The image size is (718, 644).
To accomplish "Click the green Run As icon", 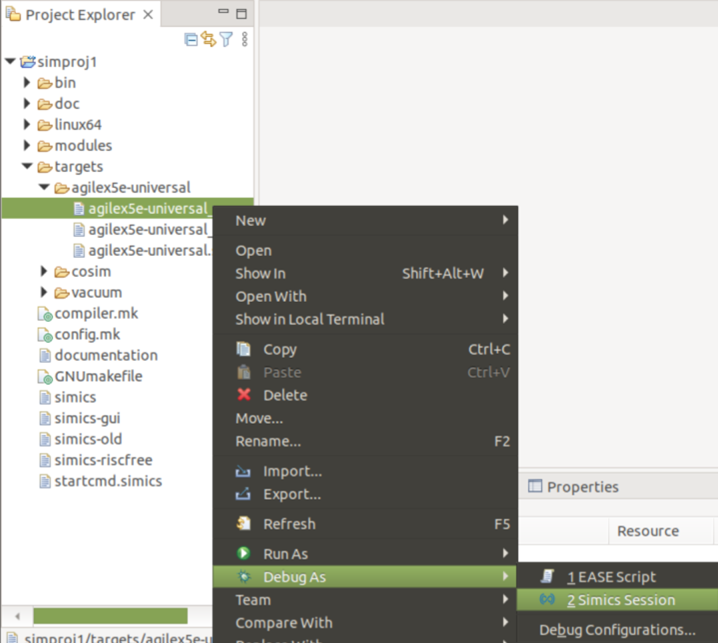I will (243, 554).
